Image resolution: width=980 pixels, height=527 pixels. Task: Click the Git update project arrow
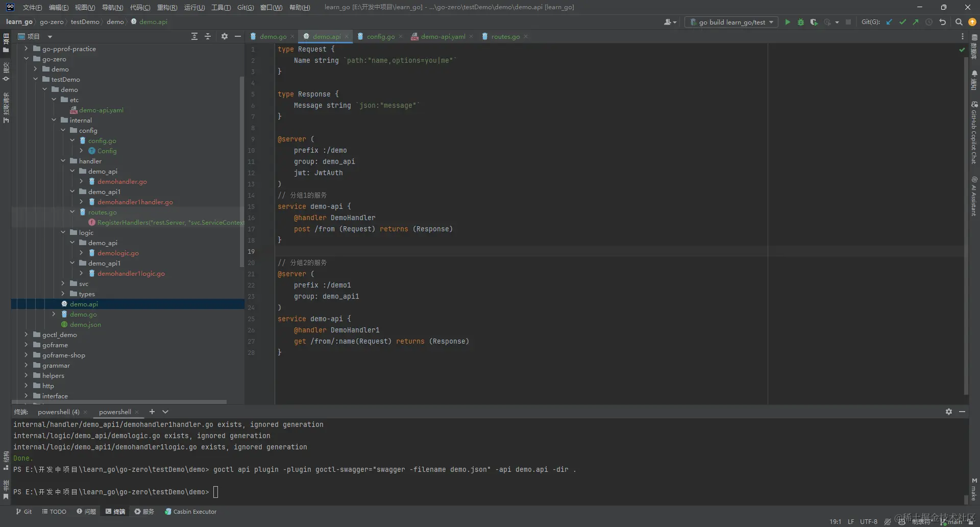point(889,22)
